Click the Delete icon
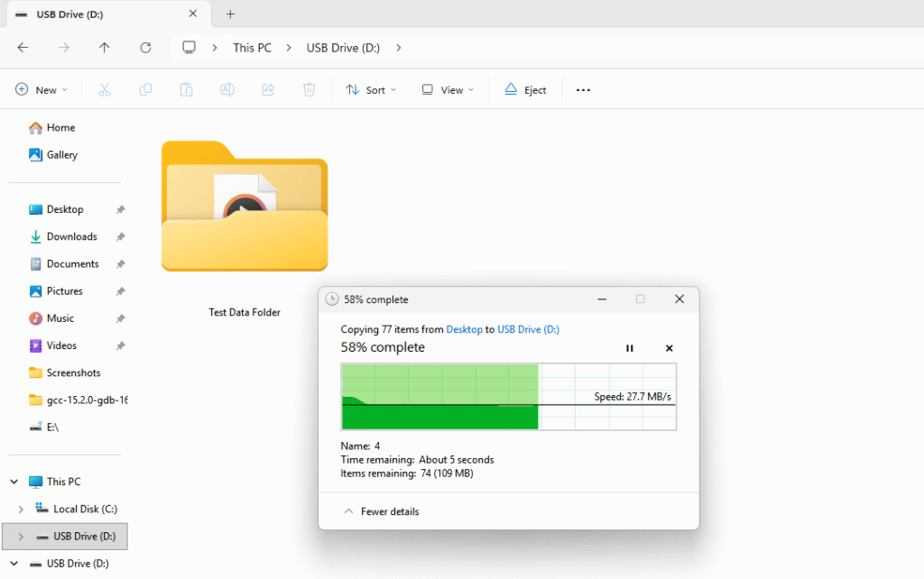The width and height of the screenshot is (924, 579). (x=308, y=89)
